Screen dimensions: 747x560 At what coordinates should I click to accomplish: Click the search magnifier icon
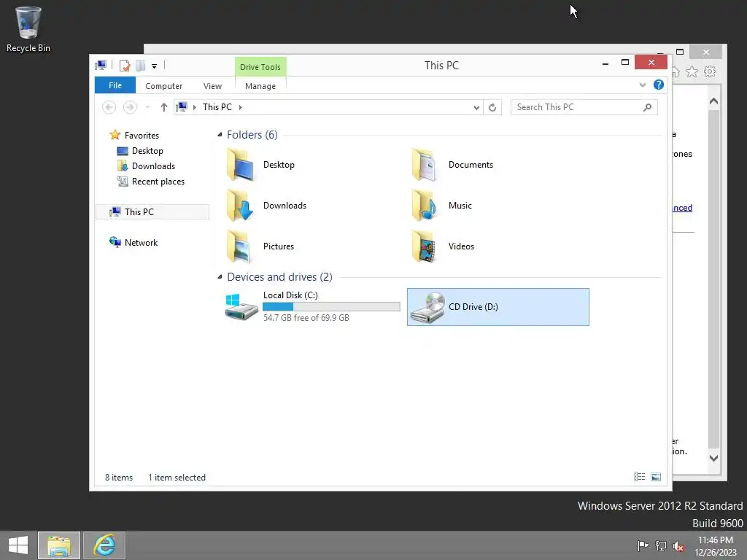click(x=648, y=107)
